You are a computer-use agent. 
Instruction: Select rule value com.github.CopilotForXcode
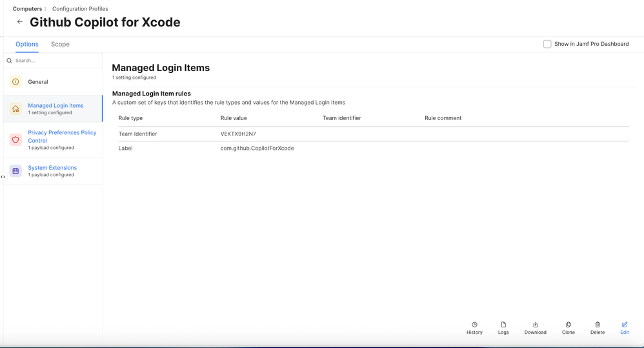257,148
